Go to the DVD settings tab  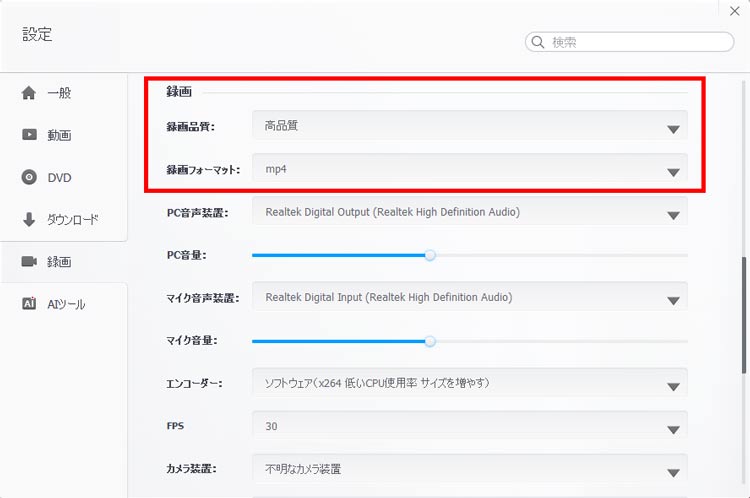coord(64,177)
